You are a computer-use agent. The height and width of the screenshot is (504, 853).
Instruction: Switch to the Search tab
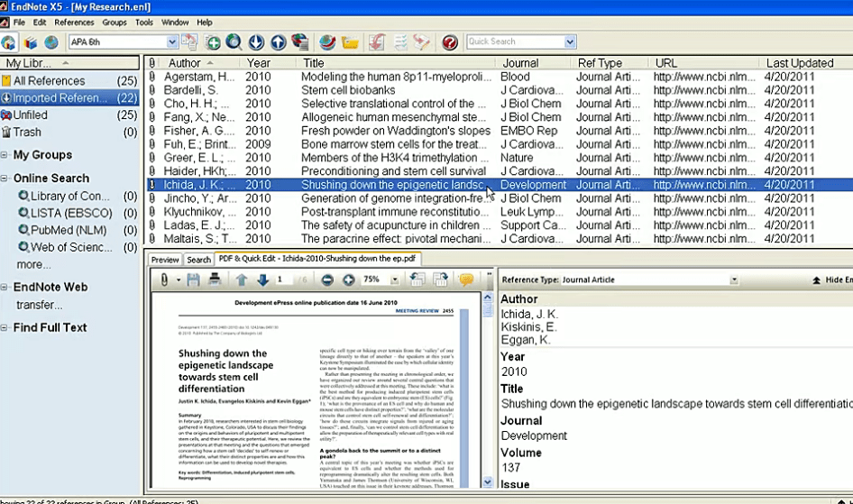tap(198, 260)
